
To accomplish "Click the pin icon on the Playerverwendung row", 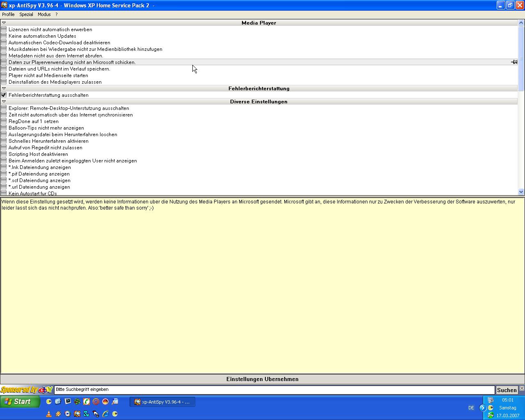I will (514, 62).
